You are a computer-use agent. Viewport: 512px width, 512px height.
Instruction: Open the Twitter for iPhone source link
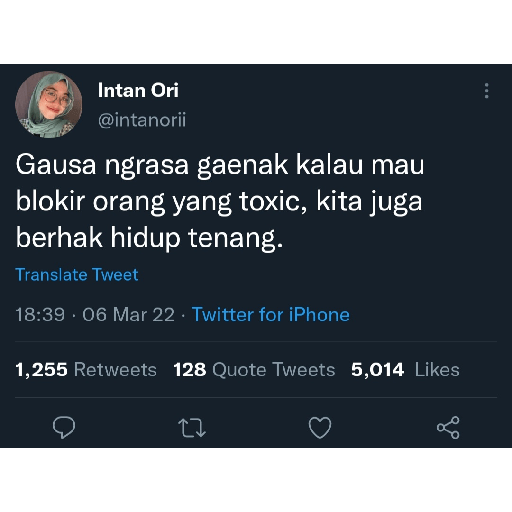[x=271, y=314]
